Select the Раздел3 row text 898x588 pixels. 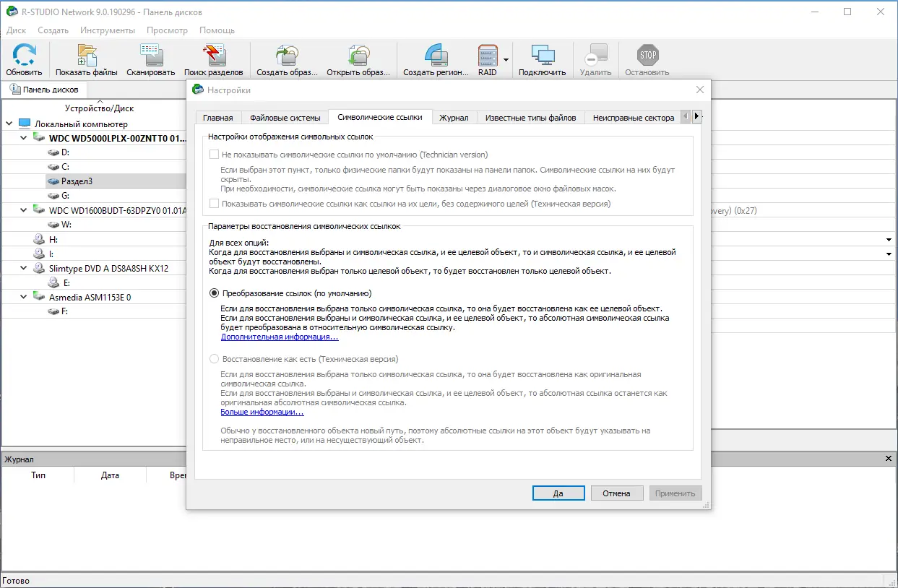[x=77, y=181]
